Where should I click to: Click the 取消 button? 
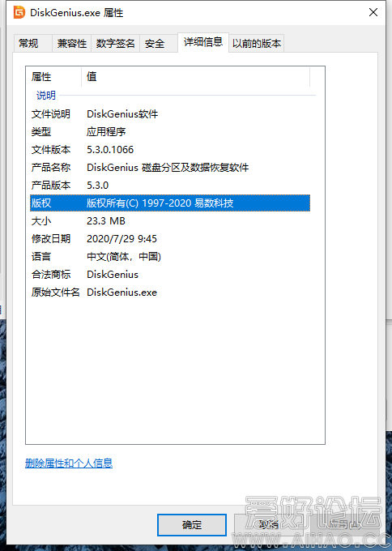269,525
